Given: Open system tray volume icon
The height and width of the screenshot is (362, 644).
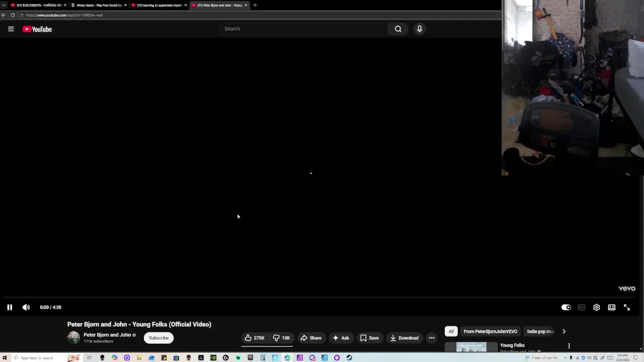Looking at the screenshot, I should [589, 357].
